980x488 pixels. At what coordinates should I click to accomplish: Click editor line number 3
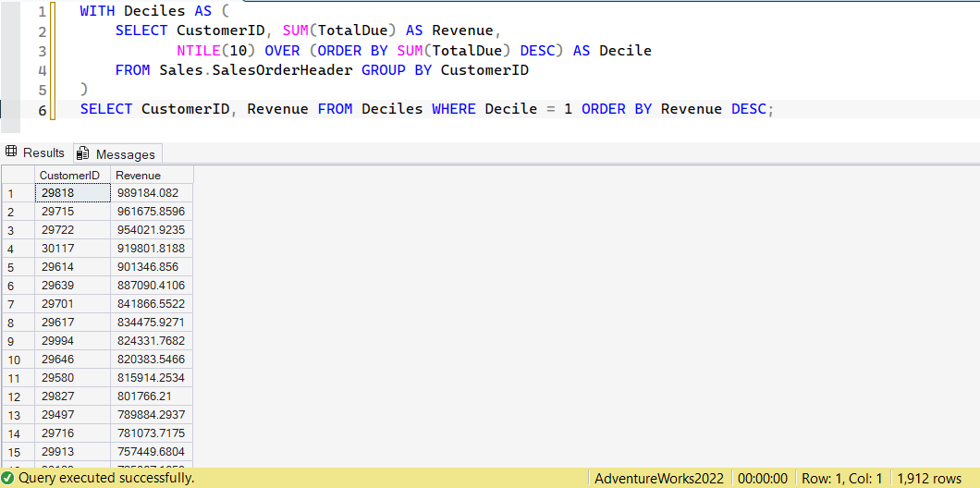[x=42, y=51]
